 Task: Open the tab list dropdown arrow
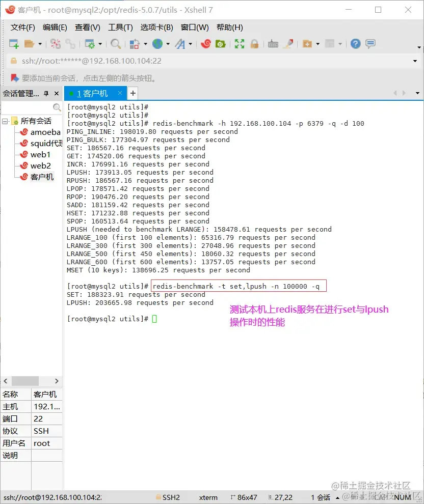coord(417,93)
